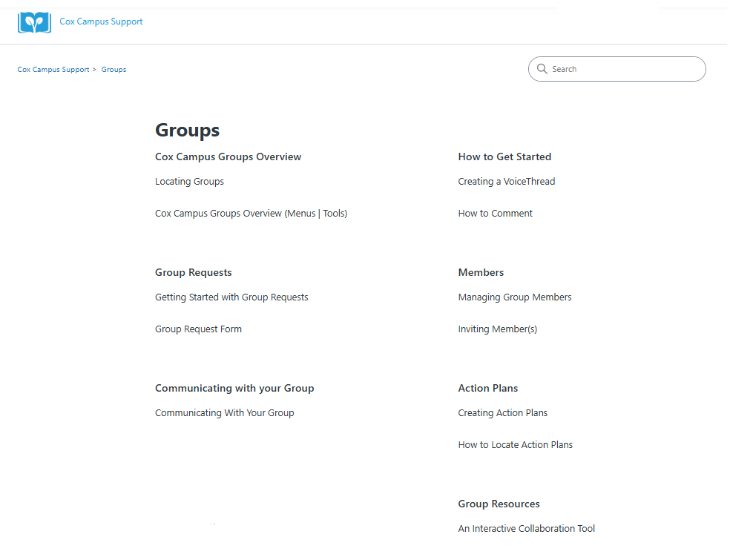Go to Cox Campus Support breadcrumb
This screenshot has height=560, width=730.
[53, 70]
